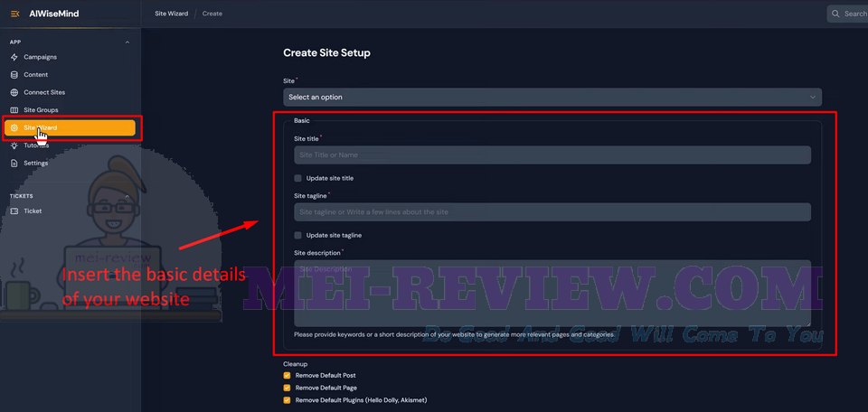Click the search magnifier icon
The height and width of the screenshot is (412, 868).
835,14
